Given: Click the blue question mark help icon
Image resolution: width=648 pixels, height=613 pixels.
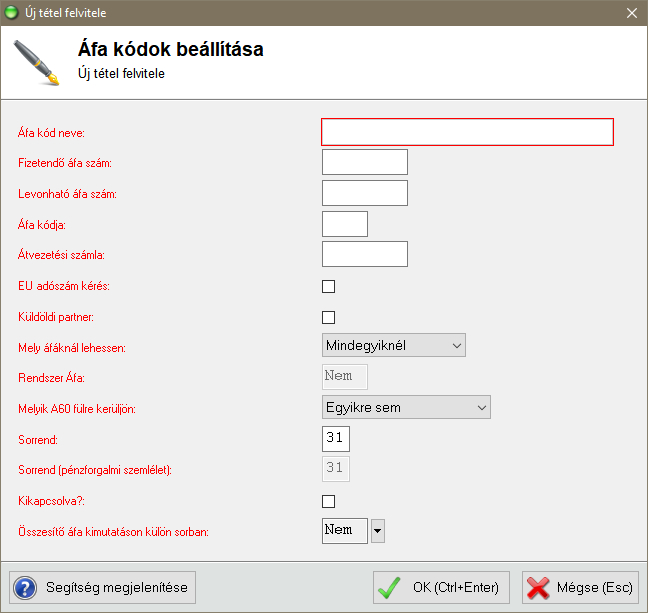Looking at the screenshot, I should click(x=26, y=588).
